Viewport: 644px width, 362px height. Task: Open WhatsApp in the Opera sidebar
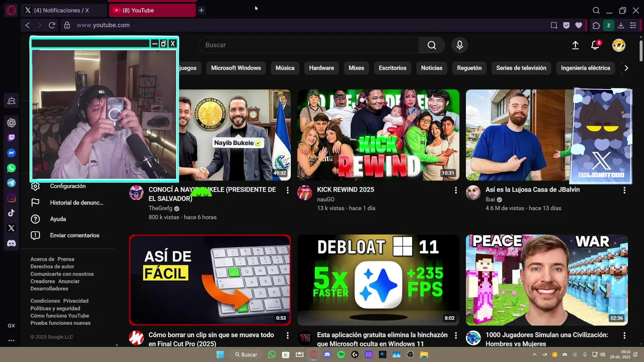point(11,168)
